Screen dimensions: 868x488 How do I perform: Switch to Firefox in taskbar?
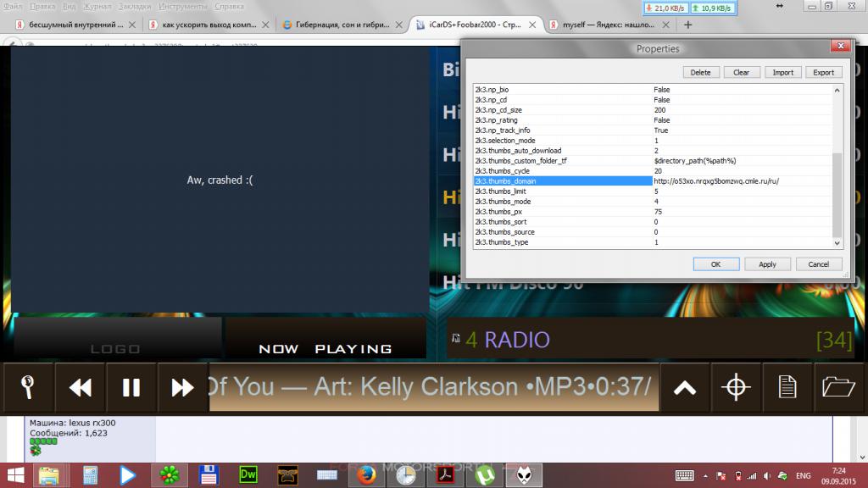pos(366,475)
